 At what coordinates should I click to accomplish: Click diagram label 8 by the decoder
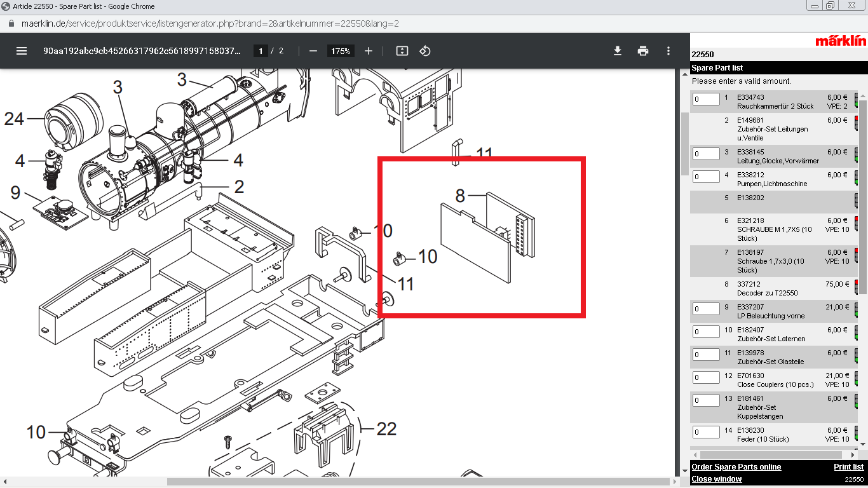pyautogui.click(x=461, y=196)
